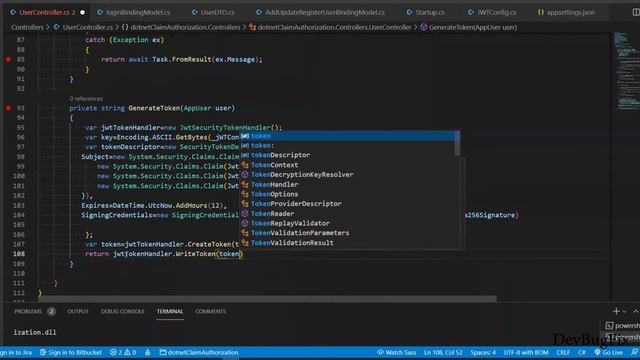The width and height of the screenshot is (640, 360).
Task: Click the line 108 return statement
Action: (164, 254)
